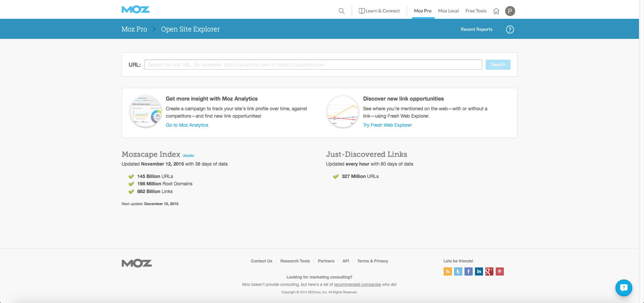Follow the recommended companies link
The height and width of the screenshot is (303, 644).
357,285
